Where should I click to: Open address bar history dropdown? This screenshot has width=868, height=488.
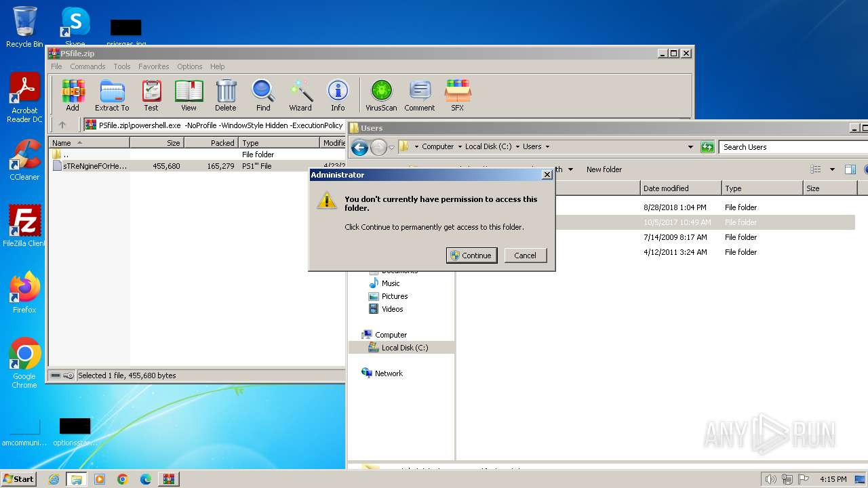click(690, 146)
